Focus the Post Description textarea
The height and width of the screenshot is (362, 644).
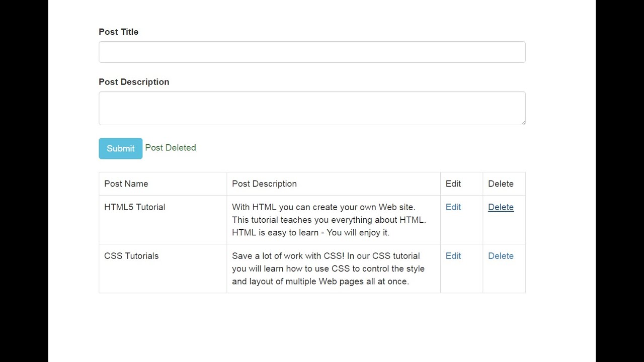pos(312,108)
